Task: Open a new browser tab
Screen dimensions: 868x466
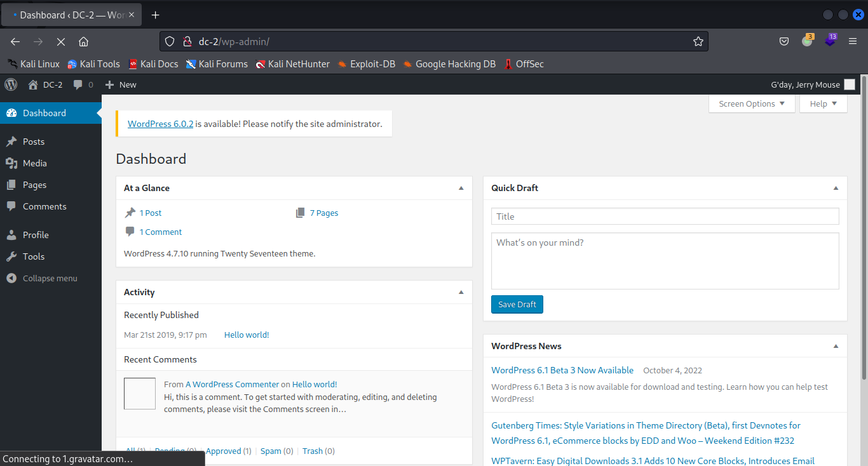Action: [x=155, y=15]
